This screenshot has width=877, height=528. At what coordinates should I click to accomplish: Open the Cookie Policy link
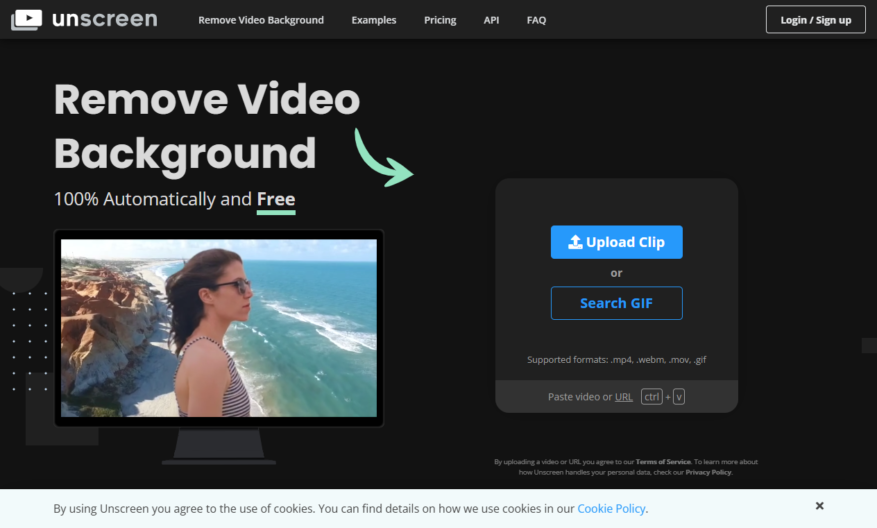(611, 508)
